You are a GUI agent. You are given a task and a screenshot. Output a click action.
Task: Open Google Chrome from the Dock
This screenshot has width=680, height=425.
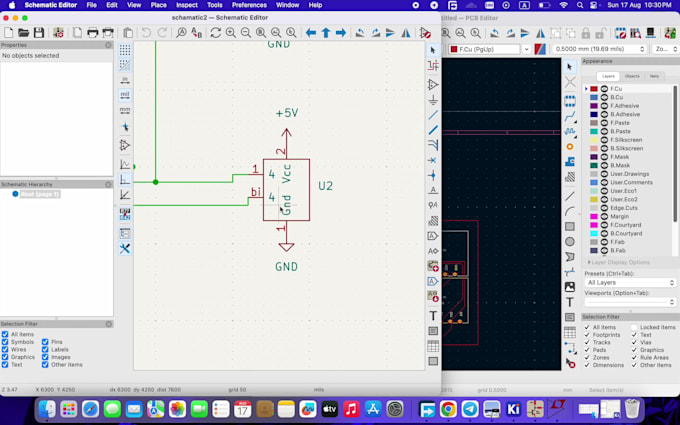click(448, 409)
